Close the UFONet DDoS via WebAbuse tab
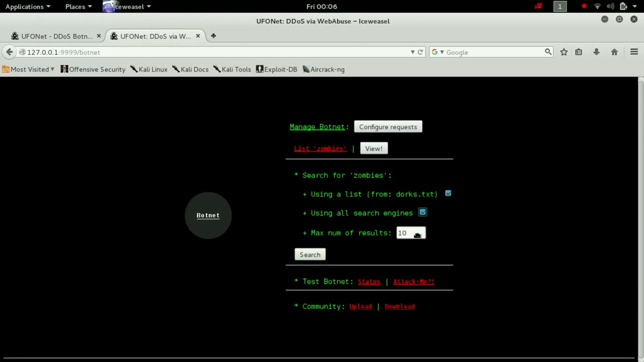This screenshot has height=362, width=644. pyautogui.click(x=198, y=36)
